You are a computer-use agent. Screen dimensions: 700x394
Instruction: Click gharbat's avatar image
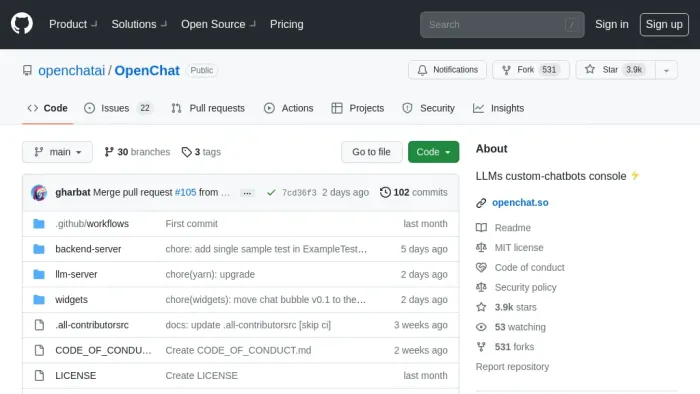[x=39, y=193]
